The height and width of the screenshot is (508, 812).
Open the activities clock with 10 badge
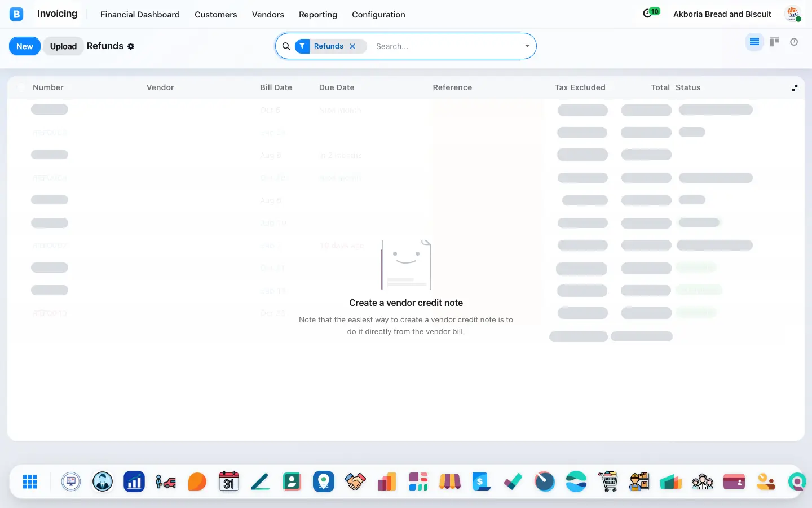coord(651,13)
